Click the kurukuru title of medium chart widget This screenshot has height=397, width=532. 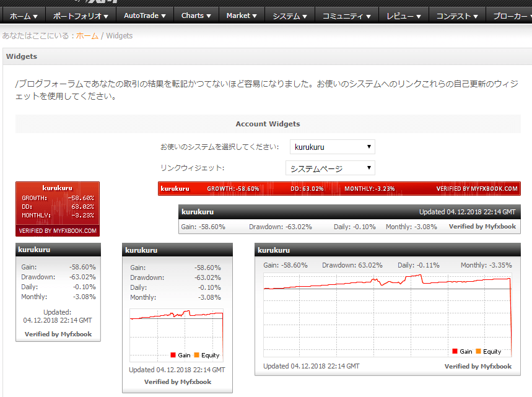point(141,250)
